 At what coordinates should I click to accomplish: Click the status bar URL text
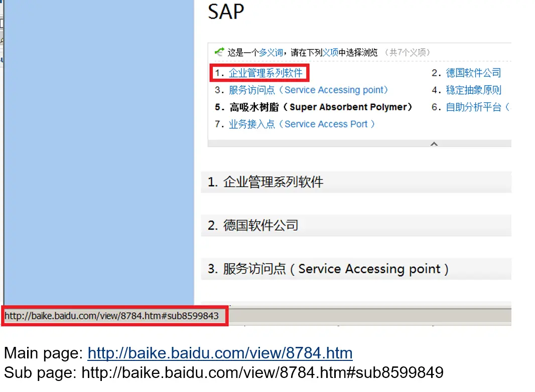(111, 316)
